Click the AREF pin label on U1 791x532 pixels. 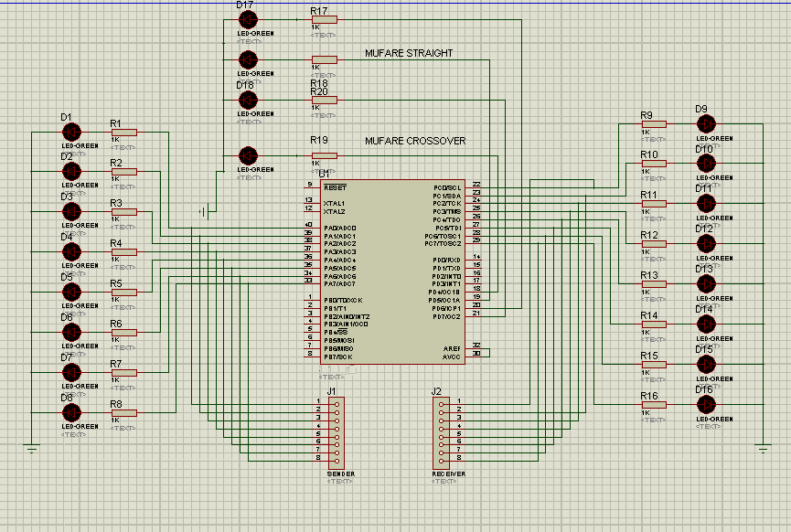tap(453, 348)
